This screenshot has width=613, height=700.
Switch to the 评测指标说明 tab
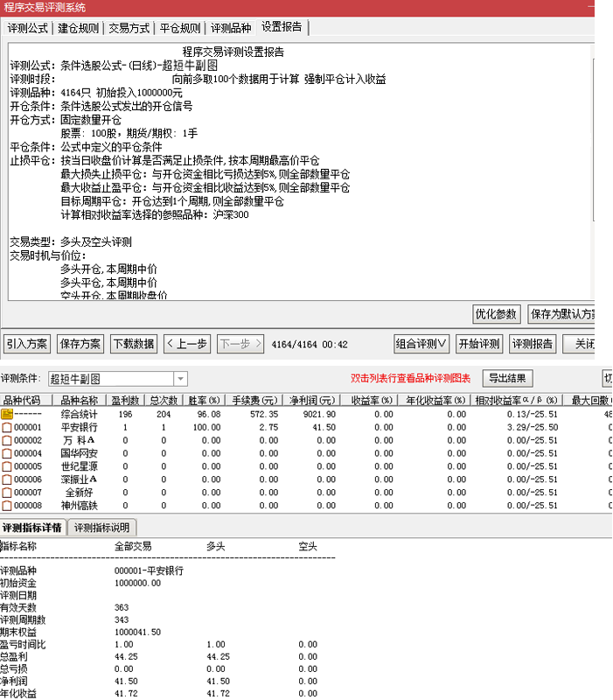[x=102, y=528]
